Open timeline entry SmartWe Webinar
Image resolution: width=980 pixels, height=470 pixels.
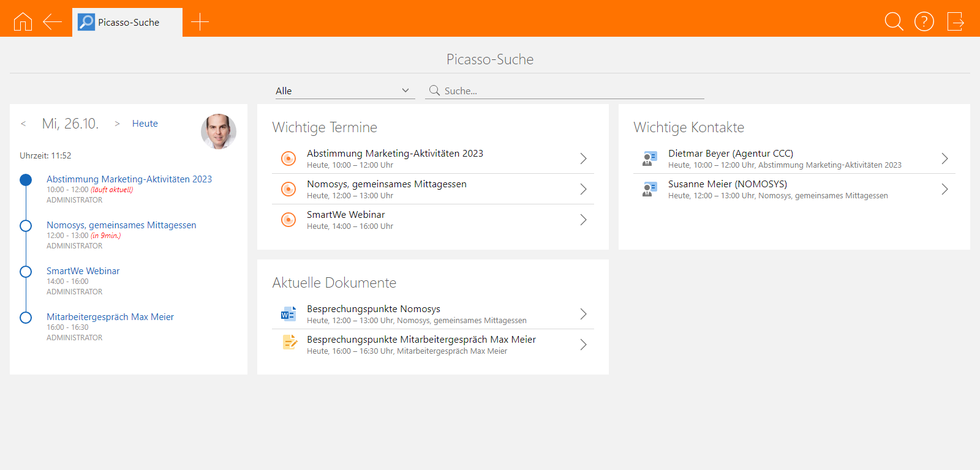click(83, 271)
